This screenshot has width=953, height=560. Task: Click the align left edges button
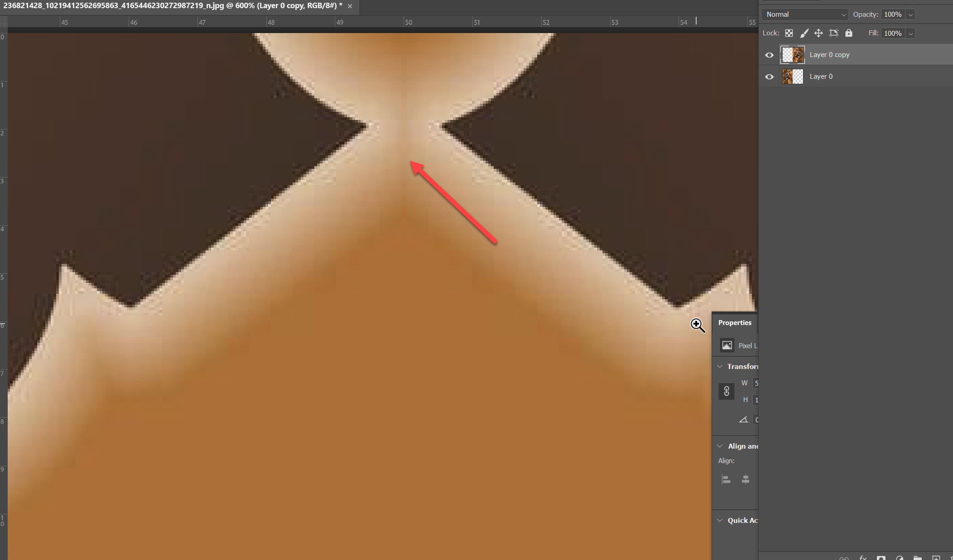click(726, 479)
